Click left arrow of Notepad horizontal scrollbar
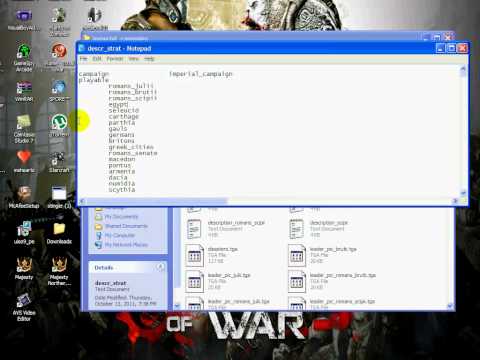The image size is (480, 360). click(x=82, y=201)
